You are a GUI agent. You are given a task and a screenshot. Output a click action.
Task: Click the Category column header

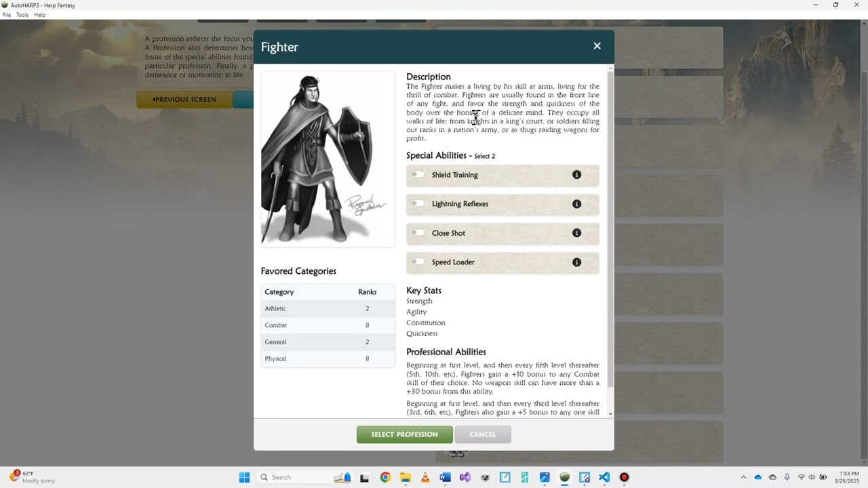click(x=279, y=292)
